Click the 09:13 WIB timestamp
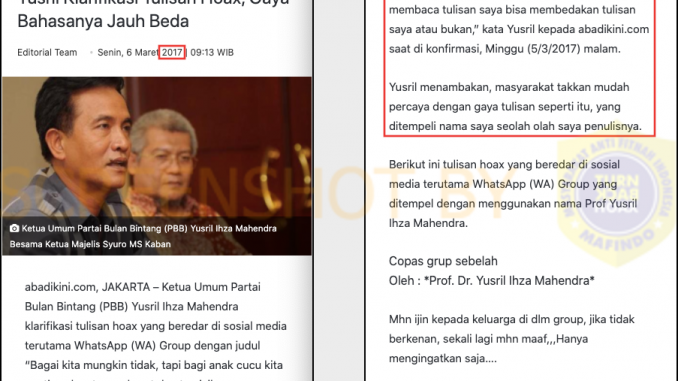 (x=212, y=52)
